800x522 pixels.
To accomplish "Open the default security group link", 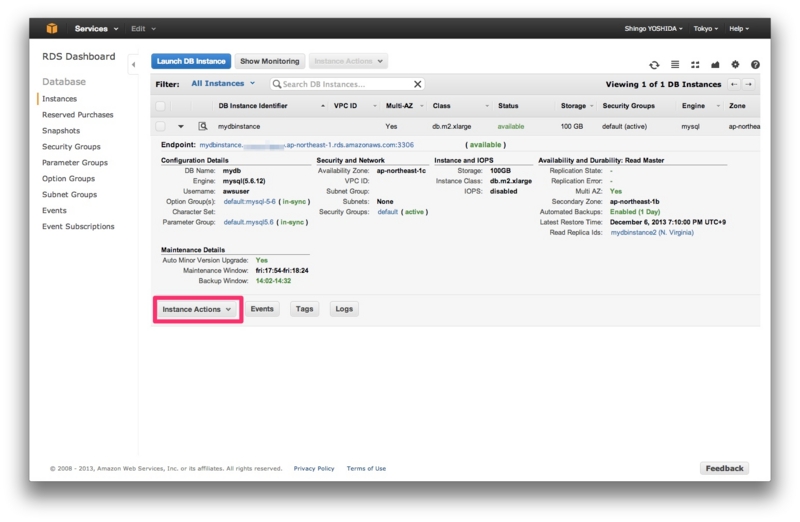I will (387, 212).
